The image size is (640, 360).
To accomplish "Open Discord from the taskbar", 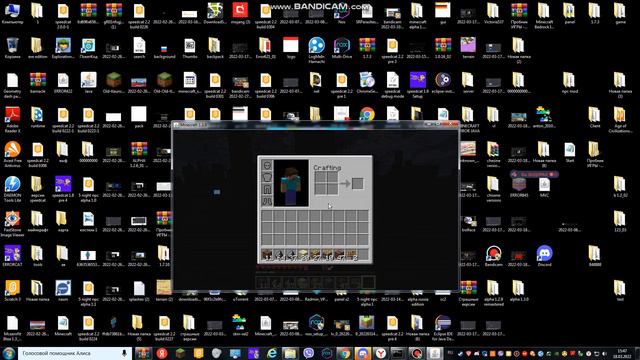I will [x=362, y=353].
